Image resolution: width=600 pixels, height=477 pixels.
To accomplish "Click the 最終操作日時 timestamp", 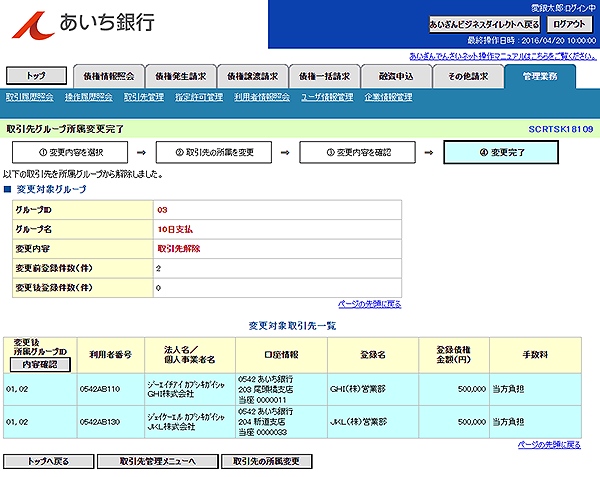I will point(532,40).
